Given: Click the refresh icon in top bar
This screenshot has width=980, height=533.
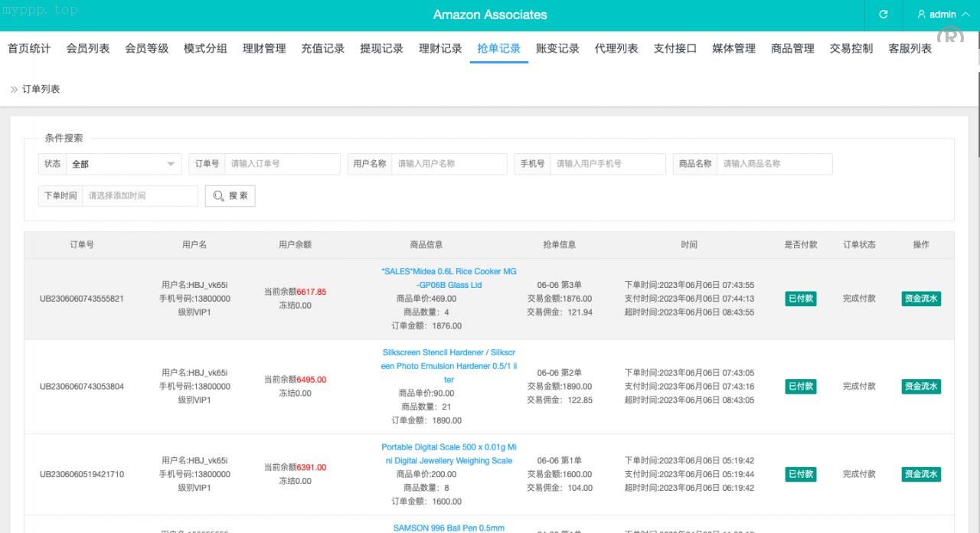Looking at the screenshot, I should (884, 15).
